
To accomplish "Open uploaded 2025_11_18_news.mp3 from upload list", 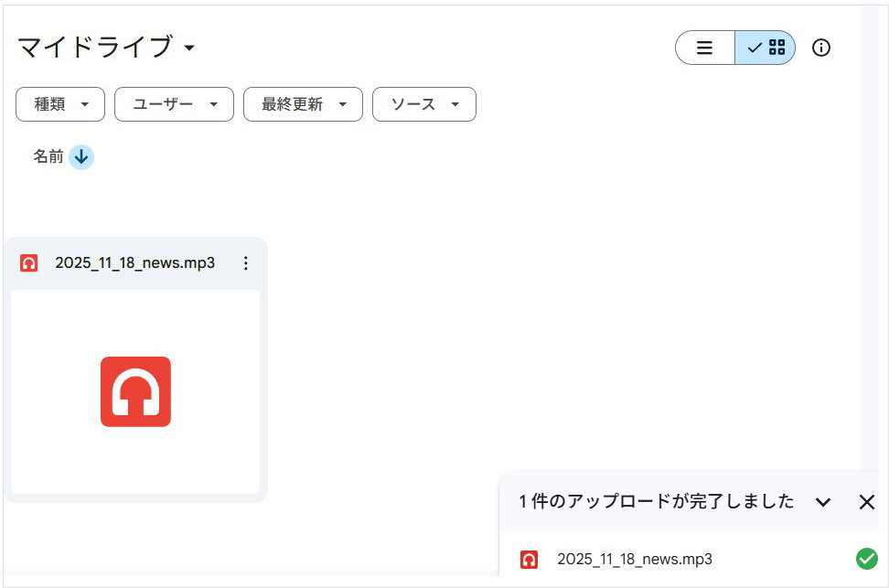I will [634, 560].
